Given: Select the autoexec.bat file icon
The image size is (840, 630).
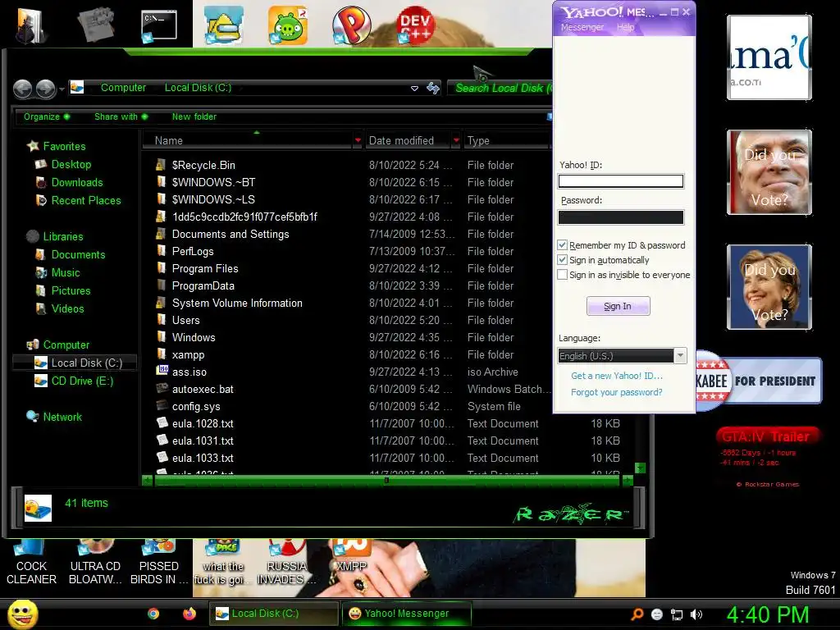Looking at the screenshot, I should tap(162, 388).
